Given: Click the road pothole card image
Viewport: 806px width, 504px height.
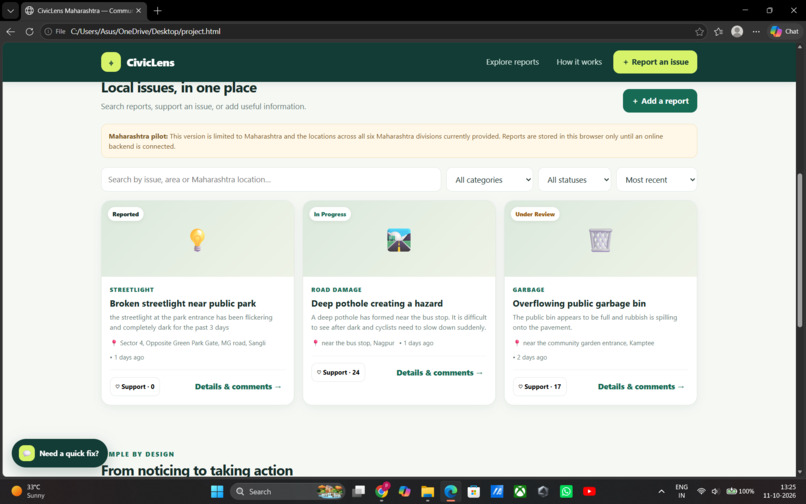Looking at the screenshot, I should click(399, 240).
